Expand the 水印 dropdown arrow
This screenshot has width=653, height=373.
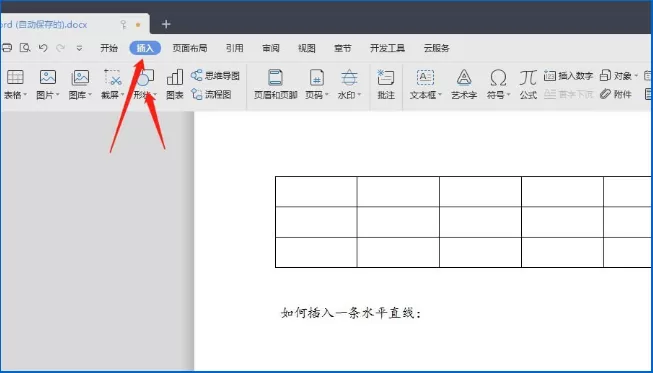[x=359, y=95]
